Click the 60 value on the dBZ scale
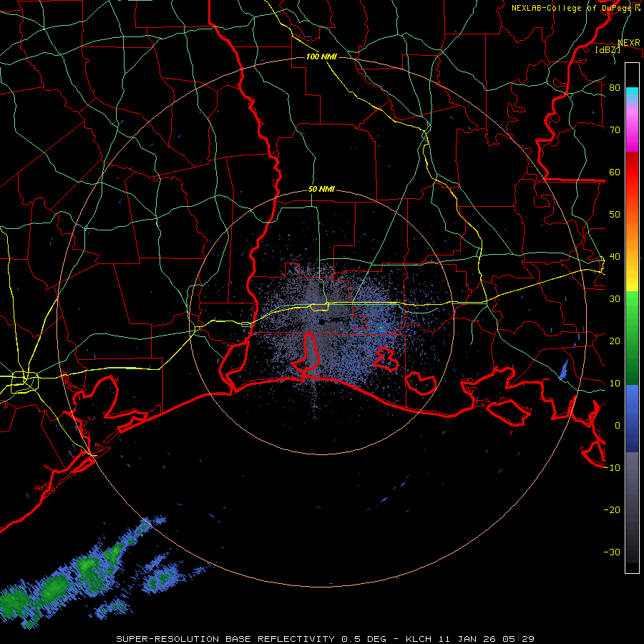This screenshot has height=644, width=644. coord(615,172)
